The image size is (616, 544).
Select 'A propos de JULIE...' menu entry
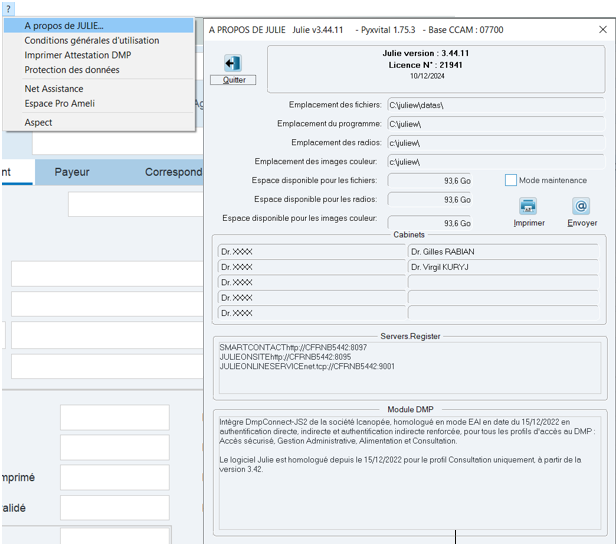coord(99,26)
